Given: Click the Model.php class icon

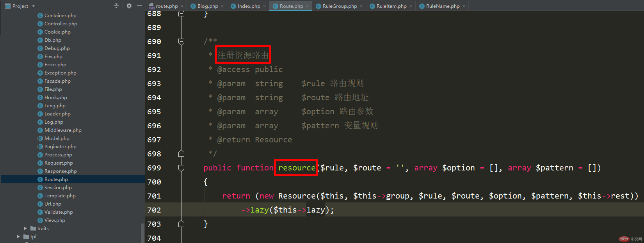Looking at the screenshot, I should [x=40, y=138].
